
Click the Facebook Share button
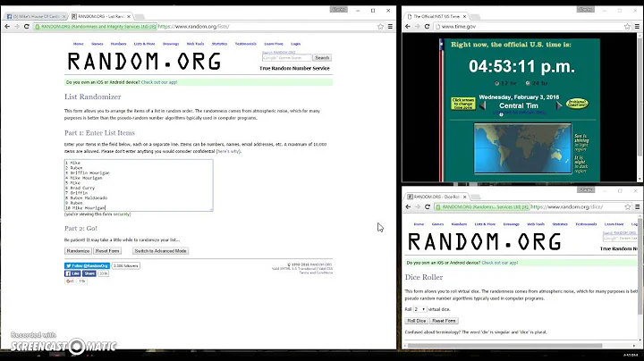pos(89,273)
